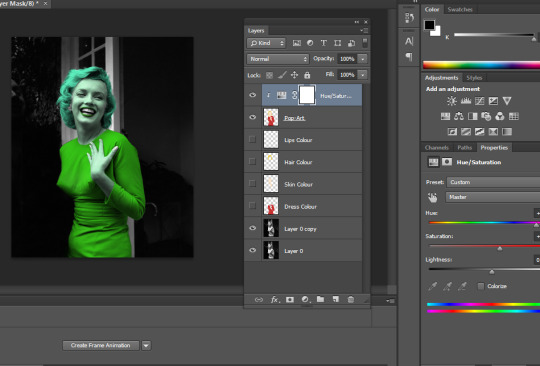Add Exposure adjustment
Screen dimensions: 540x366
pos(493,101)
